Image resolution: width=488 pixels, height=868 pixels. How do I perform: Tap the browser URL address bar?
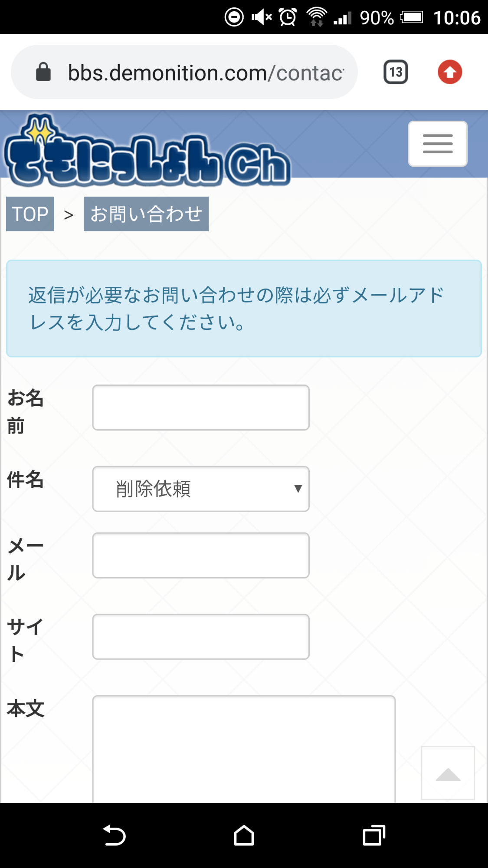(x=206, y=72)
